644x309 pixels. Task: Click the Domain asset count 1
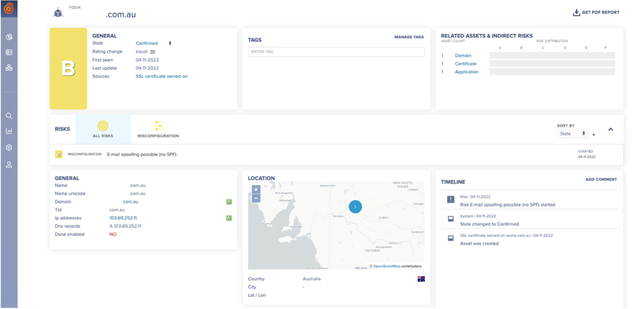(442, 56)
